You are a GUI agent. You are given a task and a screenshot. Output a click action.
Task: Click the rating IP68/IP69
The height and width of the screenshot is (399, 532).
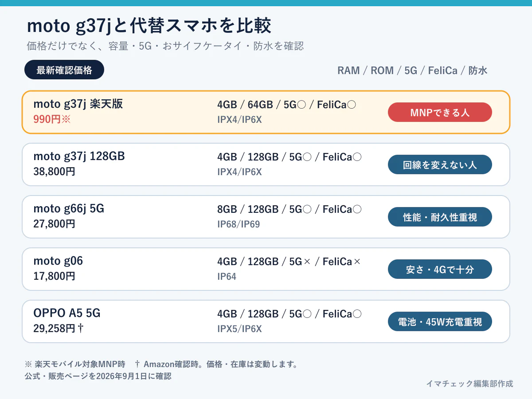coord(239,224)
